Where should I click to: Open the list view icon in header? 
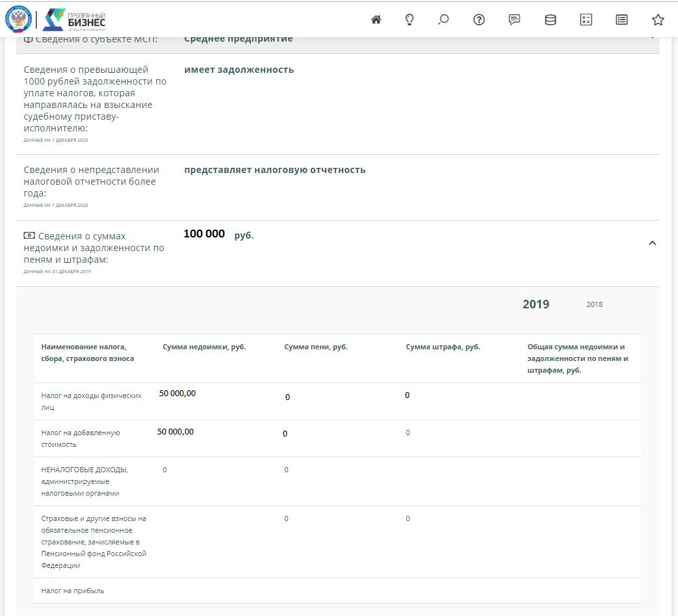622,20
